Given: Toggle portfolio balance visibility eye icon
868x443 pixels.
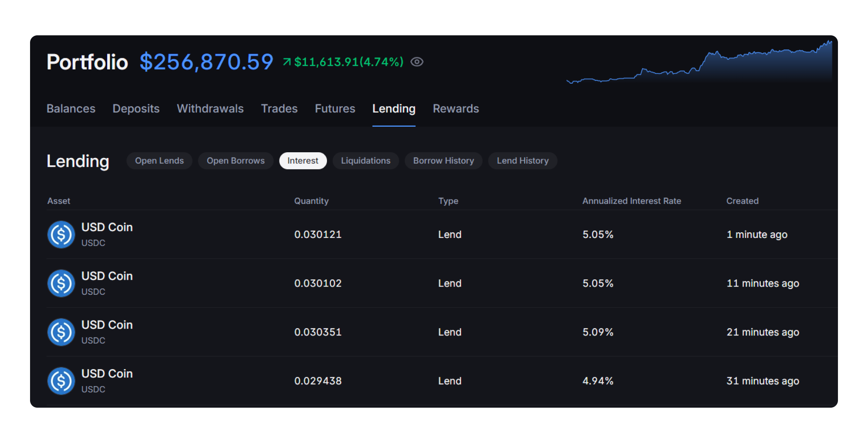Looking at the screenshot, I should click(x=417, y=62).
